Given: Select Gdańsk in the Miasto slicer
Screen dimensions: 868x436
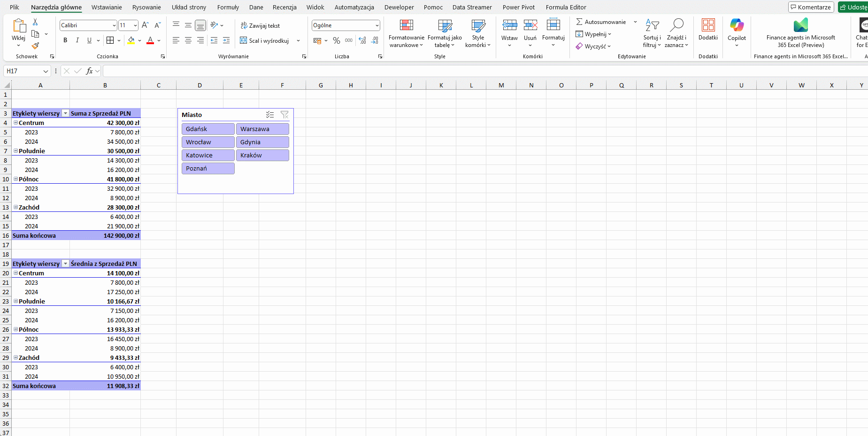Looking at the screenshot, I should click(208, 129).
